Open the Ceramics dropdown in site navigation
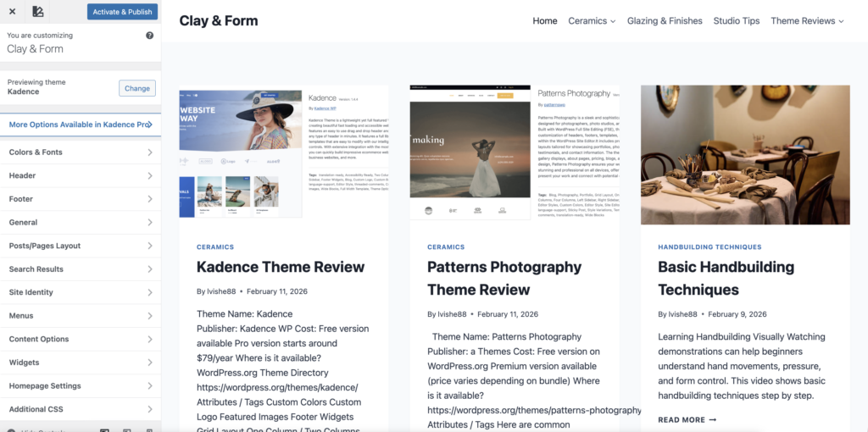Viewport: 868px width, 432px height. [592, 21]
